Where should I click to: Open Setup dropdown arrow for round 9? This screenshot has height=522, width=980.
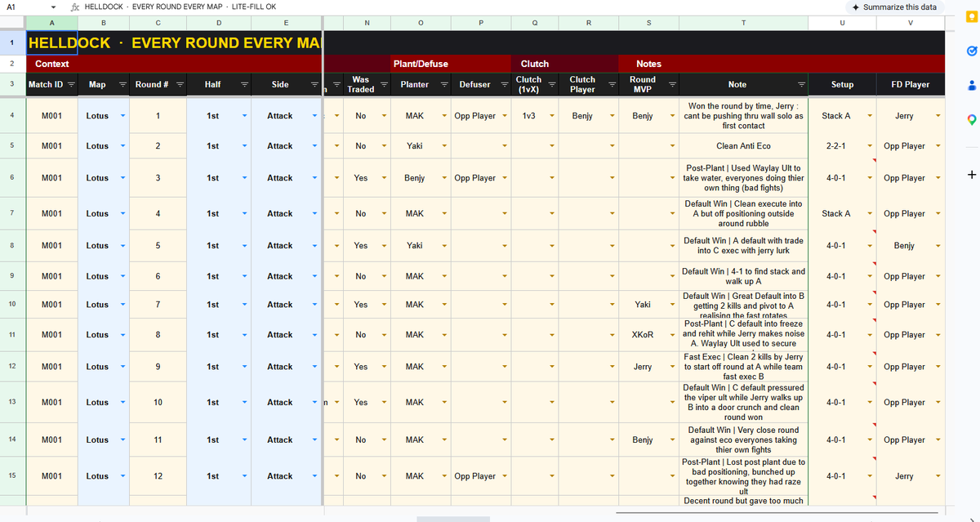point(869,368)
